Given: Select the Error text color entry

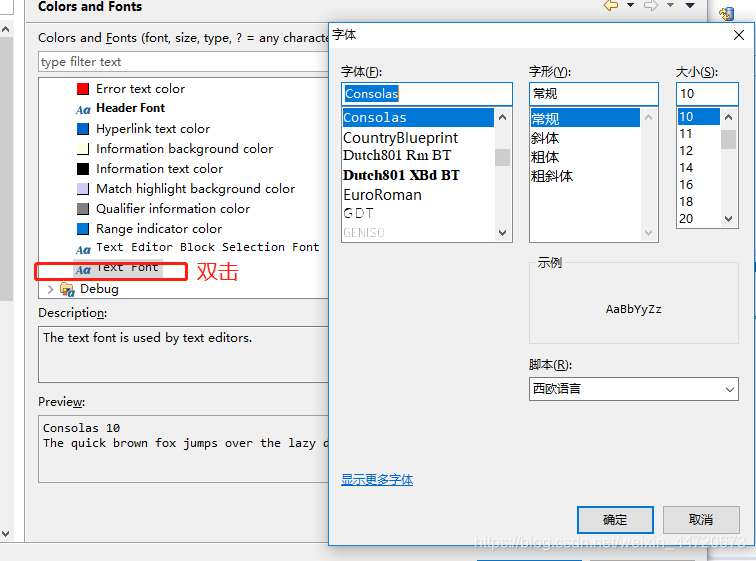Looking at the screenshot, I should (x=140, y=89).
